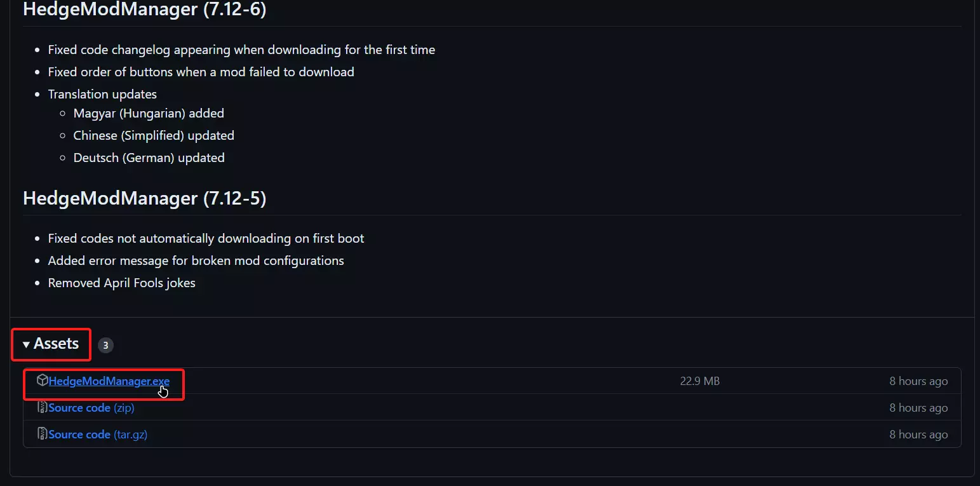Click the Source code (zip) row's timestamp
The width and height of the screenshot is (980, 486).
pos(918,408)
